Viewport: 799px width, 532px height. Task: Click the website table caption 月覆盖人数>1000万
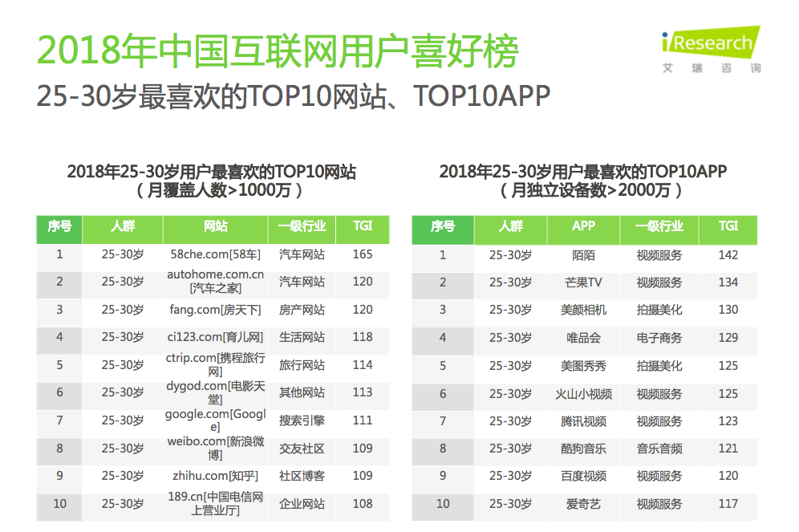click(219, 190)
